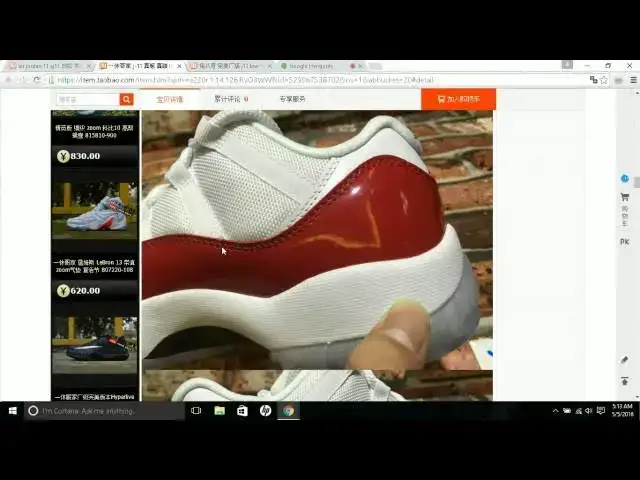Select the 宝贝详情 product details tab

[x=169, y=99]
